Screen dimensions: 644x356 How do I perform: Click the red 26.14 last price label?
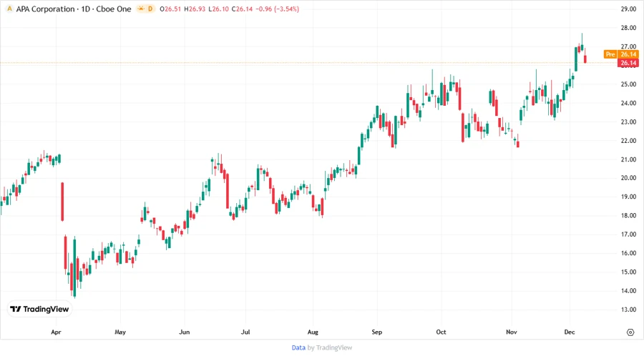(x=628, y=63)
